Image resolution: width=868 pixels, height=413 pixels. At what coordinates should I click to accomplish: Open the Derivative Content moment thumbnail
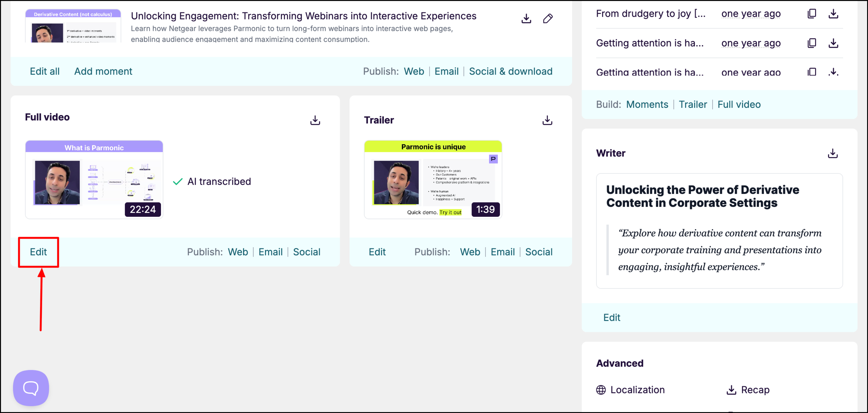73,26
